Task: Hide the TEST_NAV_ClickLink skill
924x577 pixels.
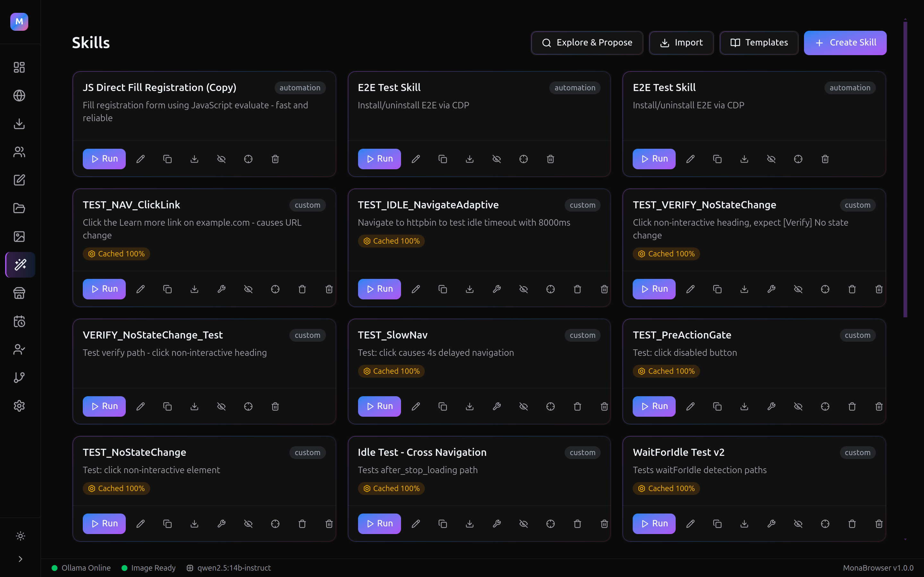Action: pyautogui.click(x=248, y=289)
